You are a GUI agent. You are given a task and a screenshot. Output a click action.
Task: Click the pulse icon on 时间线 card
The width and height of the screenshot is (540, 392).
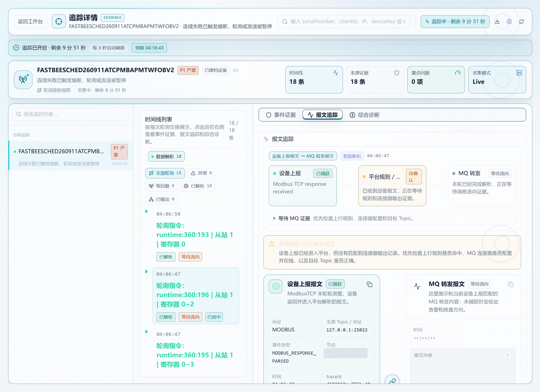coord(335,73)
